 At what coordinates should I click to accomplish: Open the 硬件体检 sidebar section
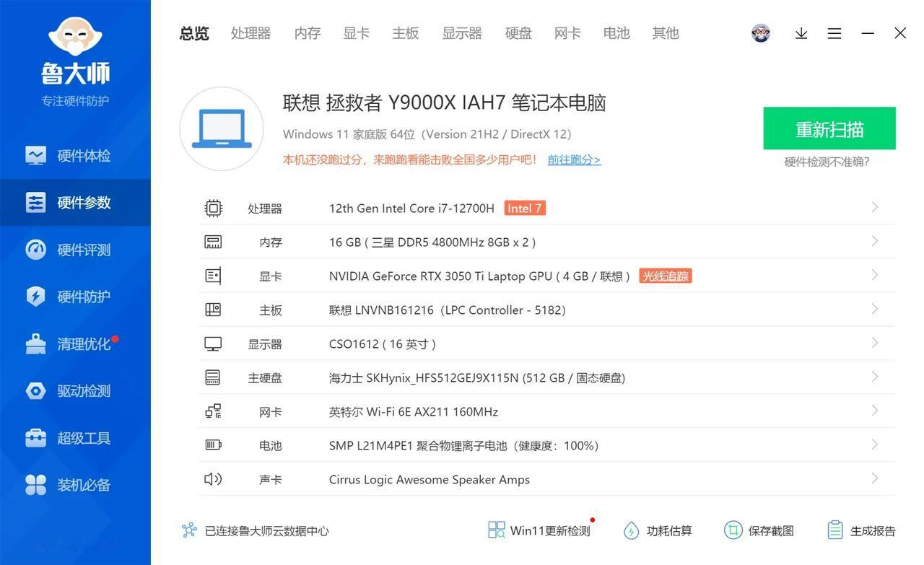click(75, 156)
